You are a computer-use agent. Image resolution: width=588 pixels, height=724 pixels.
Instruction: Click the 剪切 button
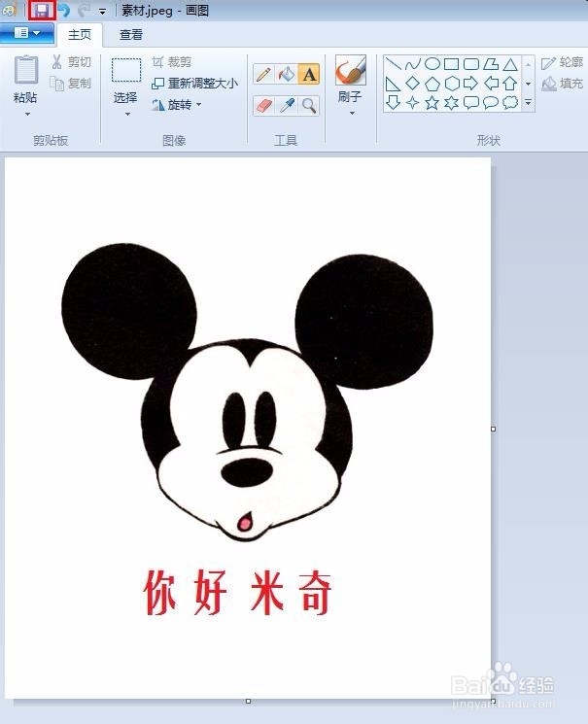click(x=71, y=61)
